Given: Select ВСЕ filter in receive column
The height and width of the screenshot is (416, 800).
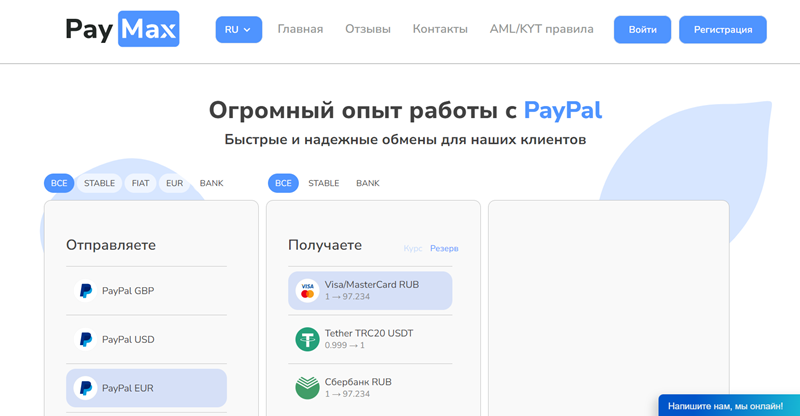Looking at the screenshot, I should coord(283,183).
